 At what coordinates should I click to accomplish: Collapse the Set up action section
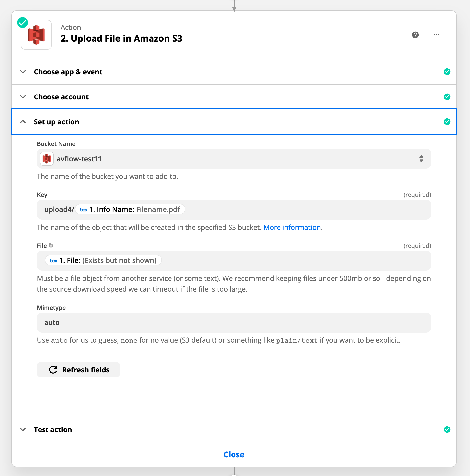[23, 122]
